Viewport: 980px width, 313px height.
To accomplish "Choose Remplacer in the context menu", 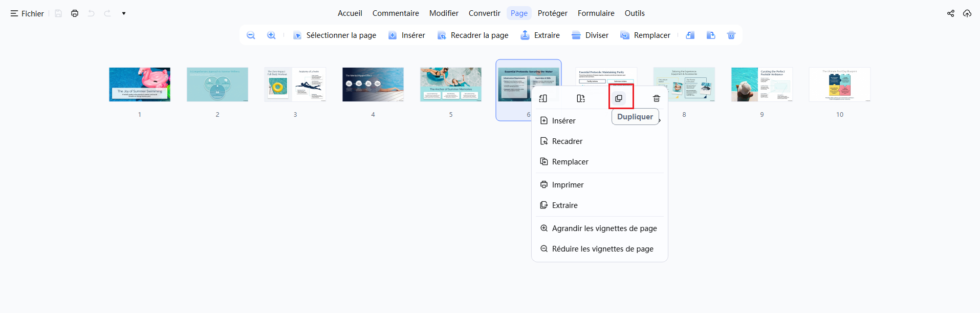I will [x=600, y=162].
